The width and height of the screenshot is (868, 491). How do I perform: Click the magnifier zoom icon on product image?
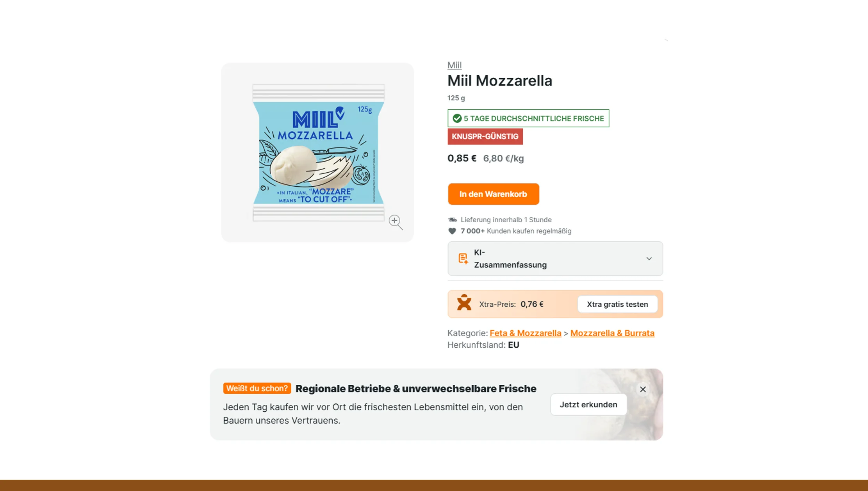pos(396,222)
